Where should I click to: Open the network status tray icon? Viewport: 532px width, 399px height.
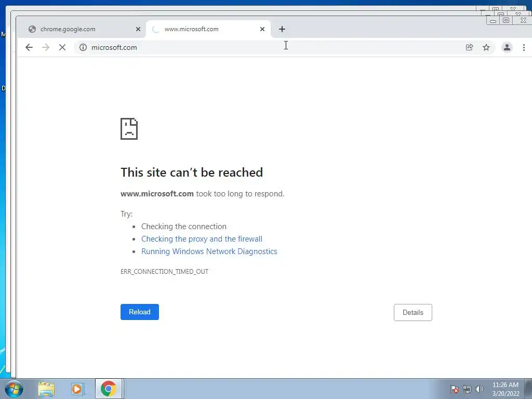pyautogui.click(x=467, y=389)
